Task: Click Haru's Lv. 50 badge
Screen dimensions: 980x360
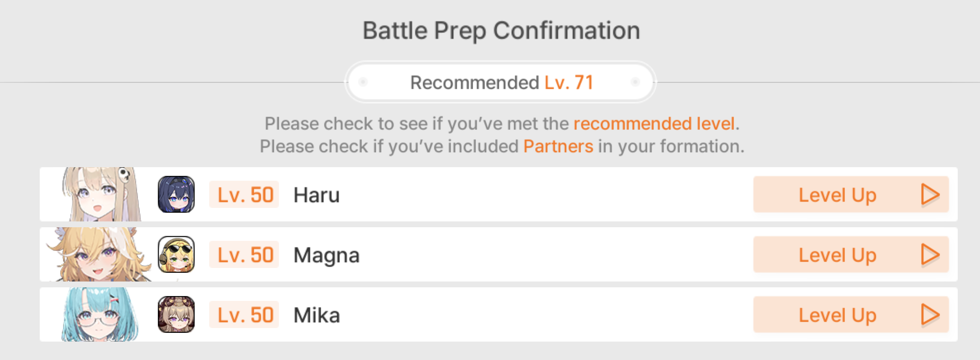Action: click(x=245, y=195)
